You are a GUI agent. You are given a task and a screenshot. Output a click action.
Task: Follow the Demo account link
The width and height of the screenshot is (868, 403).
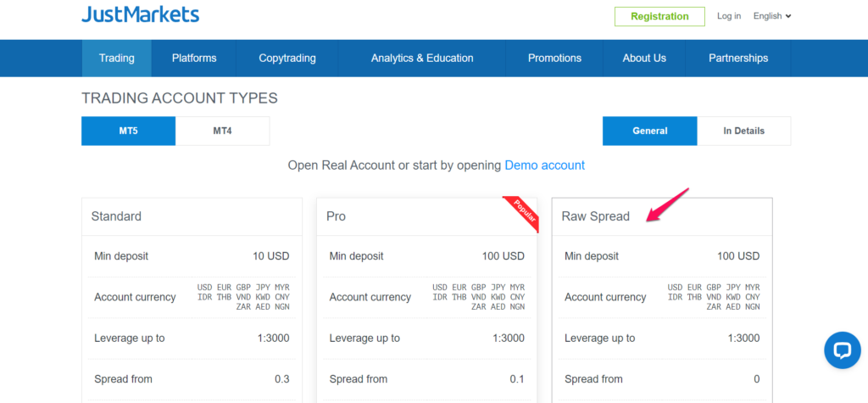[545, 165]
